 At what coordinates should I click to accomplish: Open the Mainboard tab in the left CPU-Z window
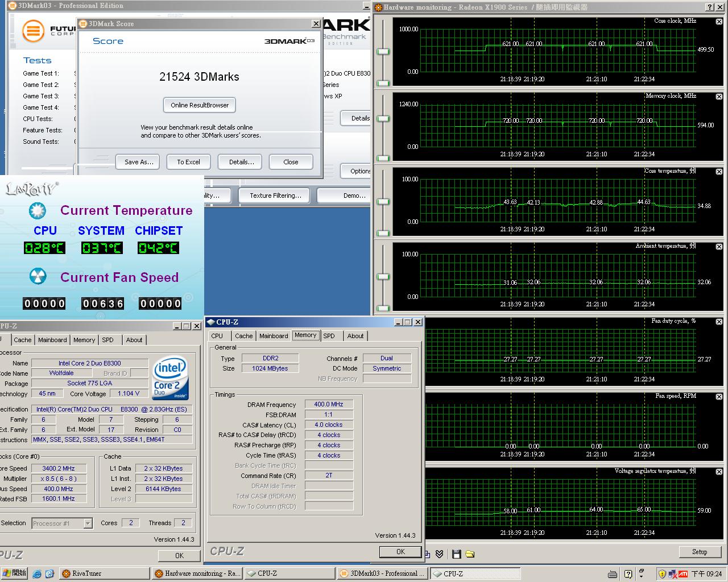(52, 340)
